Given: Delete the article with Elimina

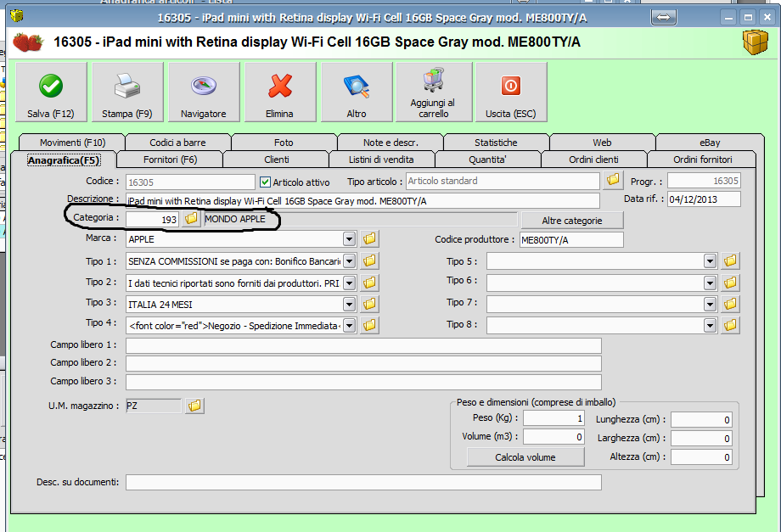Looking at the screenshot, I should 280,92.
